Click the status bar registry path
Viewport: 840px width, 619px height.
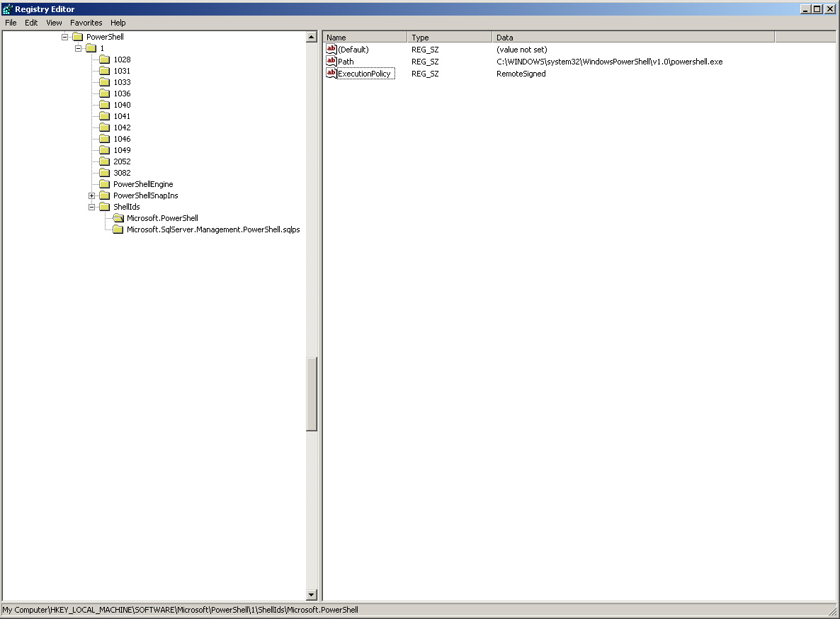[180, 609]
